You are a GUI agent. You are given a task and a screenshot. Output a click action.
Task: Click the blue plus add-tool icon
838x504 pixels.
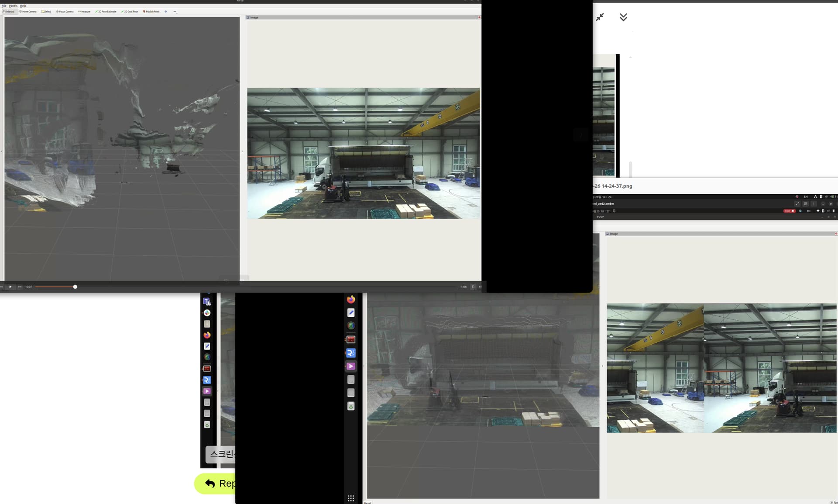click(x=166, y=12)
